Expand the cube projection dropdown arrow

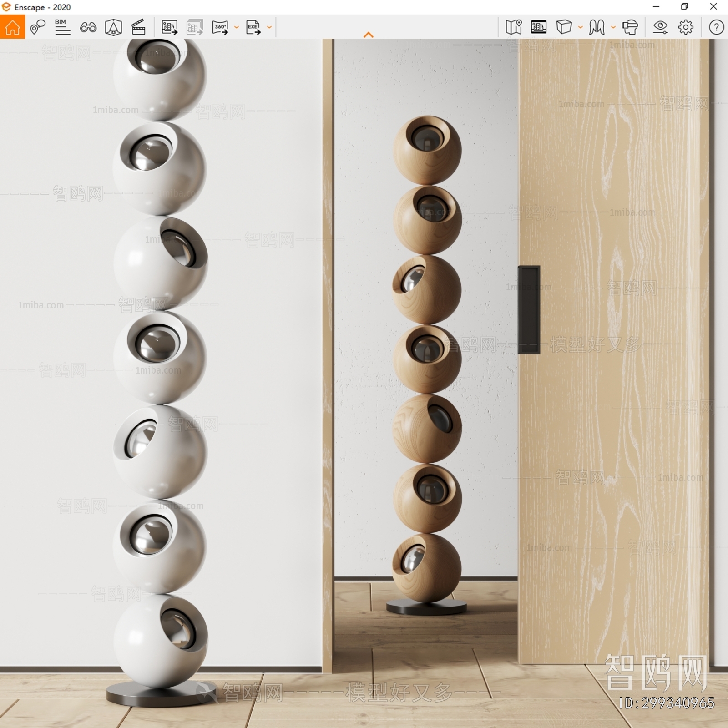point(581,27)
